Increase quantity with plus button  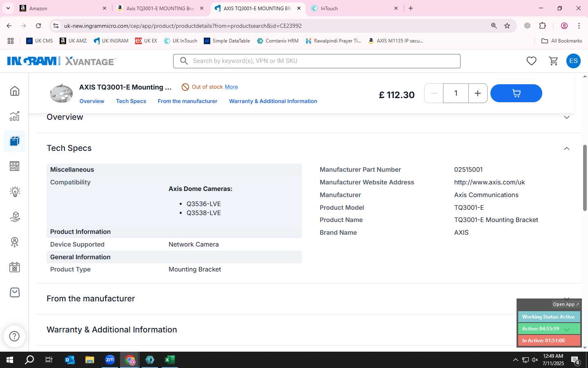[x=477, y=93]
